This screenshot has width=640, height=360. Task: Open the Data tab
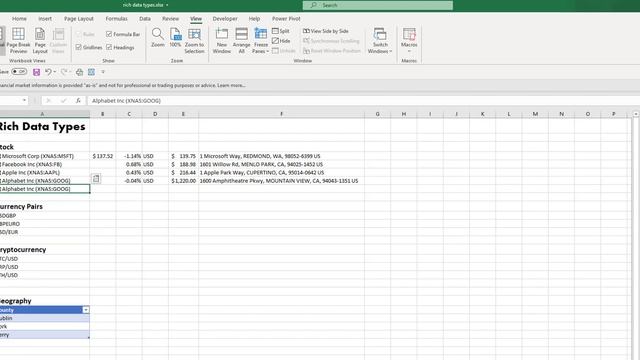[145, 19]
